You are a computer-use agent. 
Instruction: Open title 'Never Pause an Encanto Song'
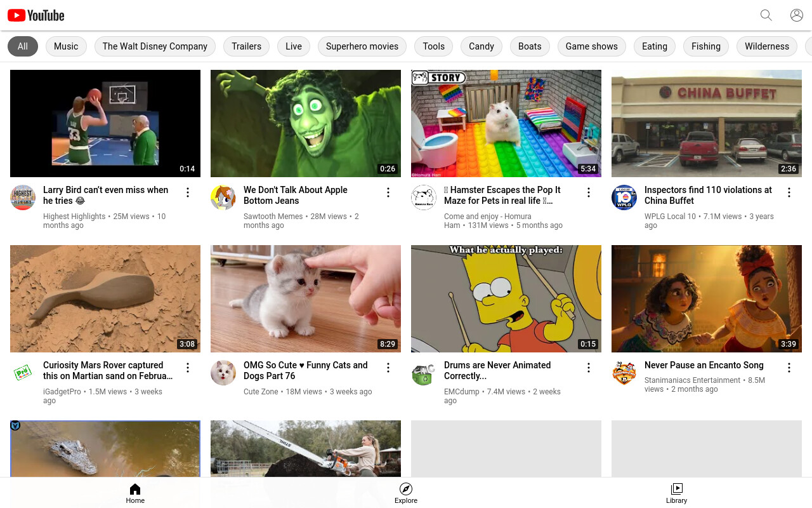[x=704, y=365]
